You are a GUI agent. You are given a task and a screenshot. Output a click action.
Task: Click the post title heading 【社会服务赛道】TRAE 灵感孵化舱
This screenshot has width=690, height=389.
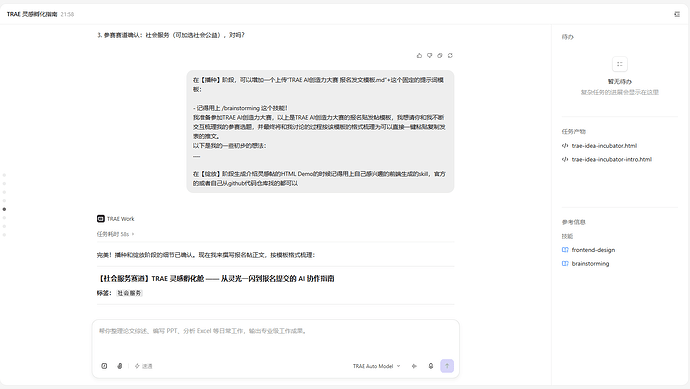pos(216,279)
